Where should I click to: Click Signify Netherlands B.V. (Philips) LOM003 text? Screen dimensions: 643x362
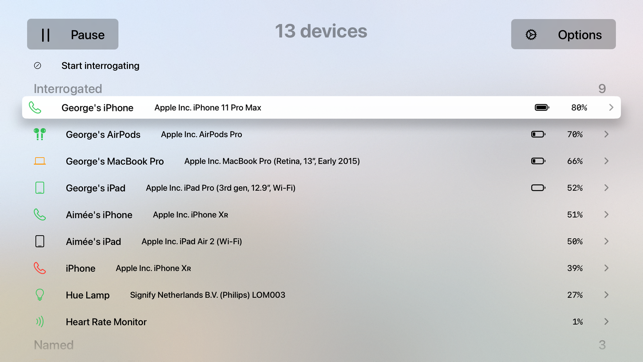[207, 295]
